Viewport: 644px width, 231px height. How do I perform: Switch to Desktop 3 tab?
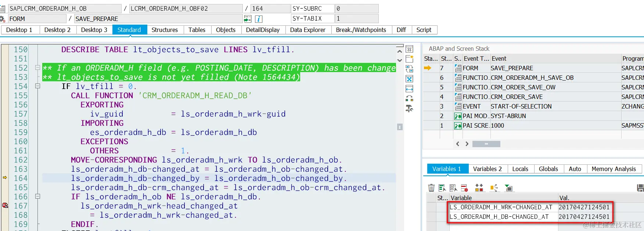94,30
